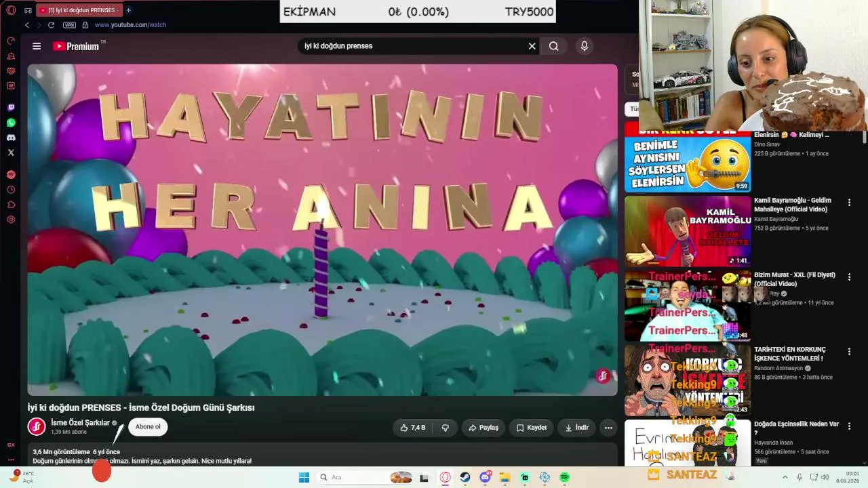Subscribe with the Abone ol button

click(x=148, y=427)
